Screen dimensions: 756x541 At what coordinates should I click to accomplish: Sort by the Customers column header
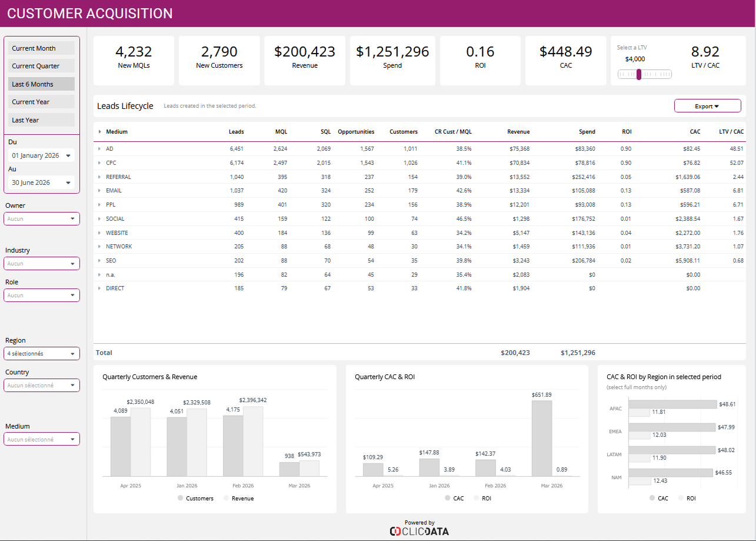(404, 132)
